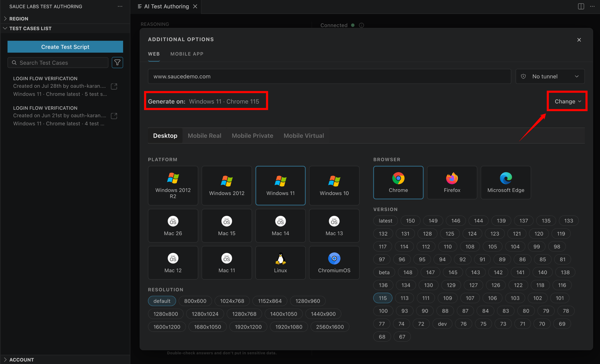Open the Mobile Real device tab

204,135
